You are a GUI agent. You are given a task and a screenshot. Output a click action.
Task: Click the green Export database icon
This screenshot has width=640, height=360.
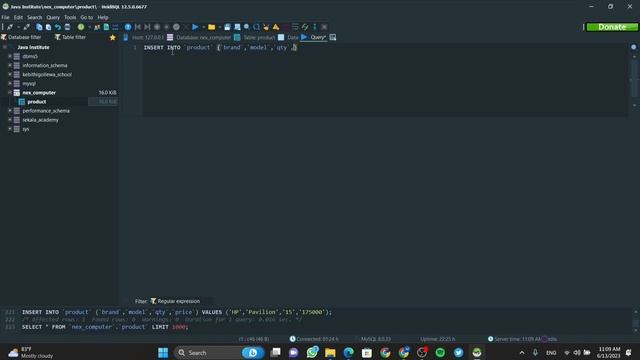tap(106, 27)
